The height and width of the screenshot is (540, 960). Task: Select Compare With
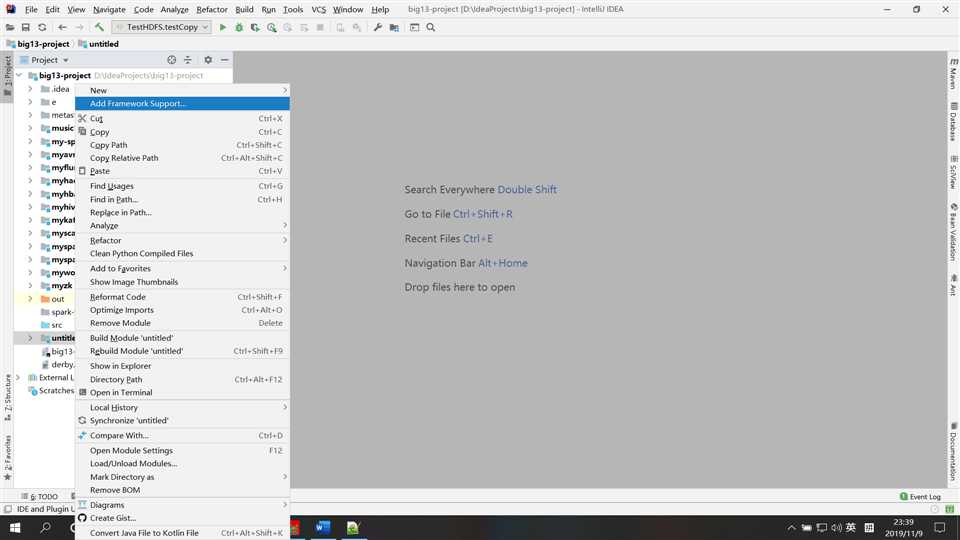pyautogui.click(x=182, y=435)
